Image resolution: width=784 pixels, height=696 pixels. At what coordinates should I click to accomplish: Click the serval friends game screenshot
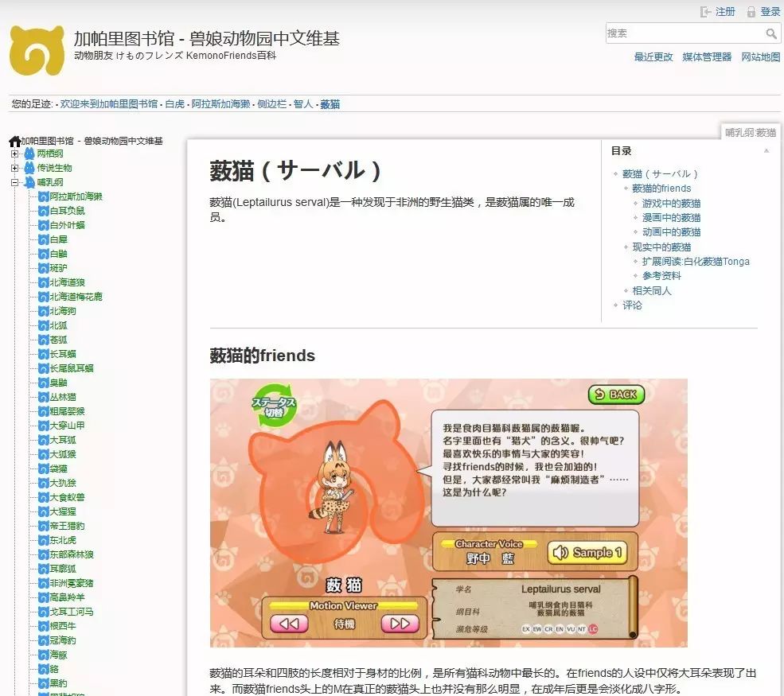[448, 513]
